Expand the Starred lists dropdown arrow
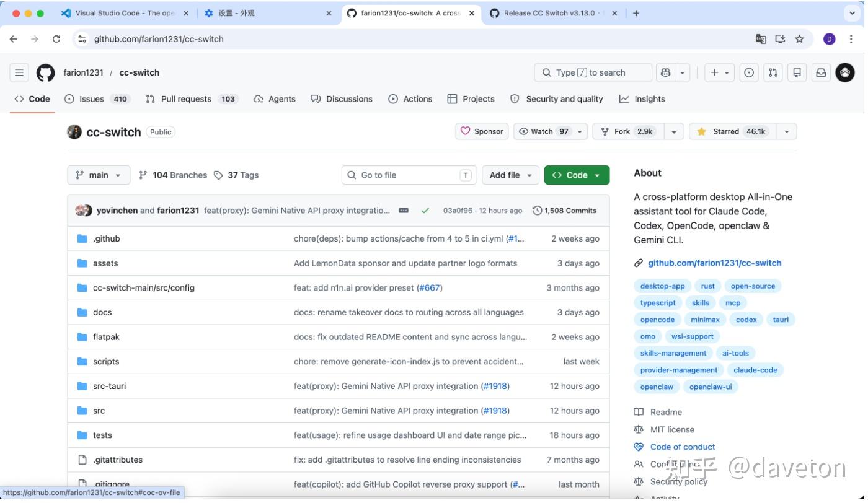 [787, 131]
